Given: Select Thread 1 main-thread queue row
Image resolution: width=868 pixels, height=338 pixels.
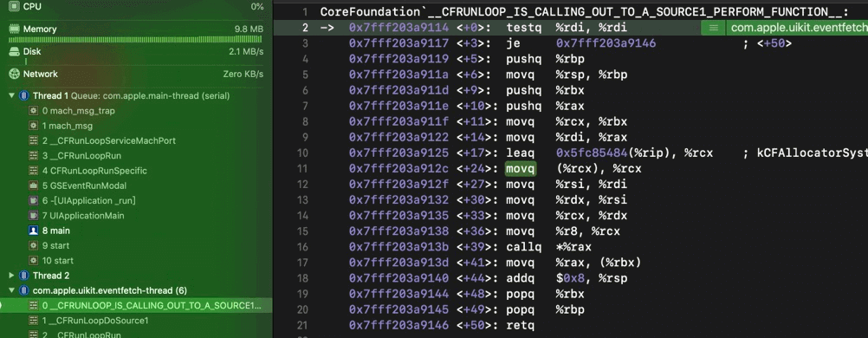Looking at the screenshot, I should click(136, 96).
